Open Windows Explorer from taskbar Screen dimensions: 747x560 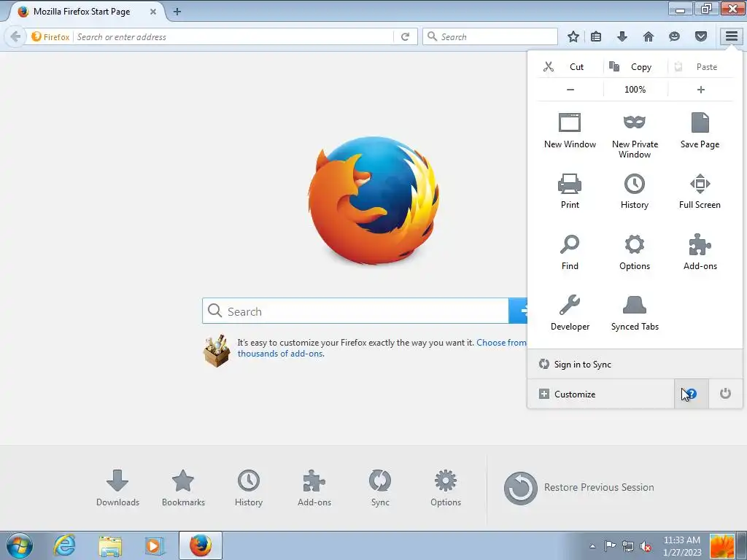pyautogui.click(x=109, y=545)
